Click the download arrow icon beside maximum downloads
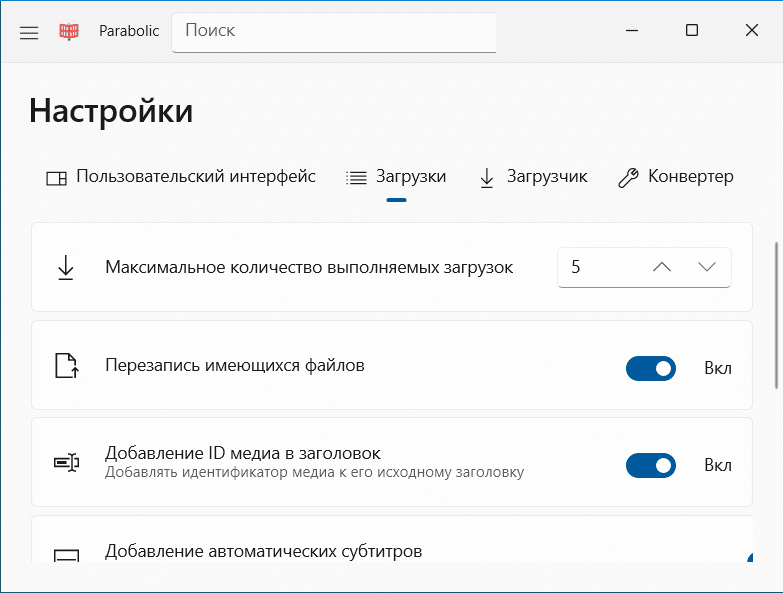Image resolution: width=783 pixels, height=593 pixels. click(x=66, y=267)
